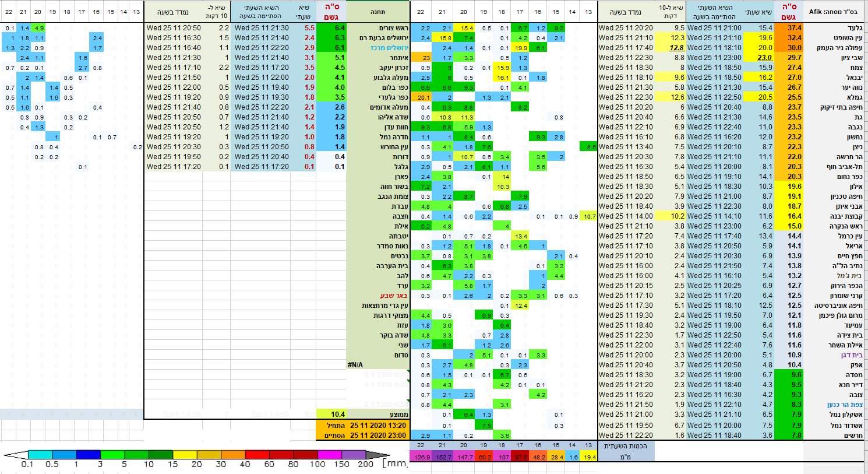Click the red באר שבע station name
Viewport: 868px width, 474px height.
point(393,296)
